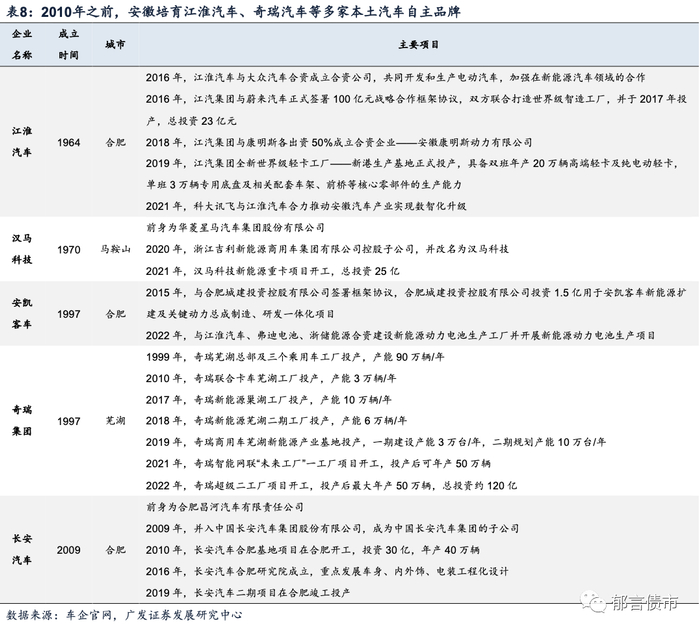
Task: Select the 2016 江淮汽车与大众汽车 joint venture line
Action: tap(396, 77)
